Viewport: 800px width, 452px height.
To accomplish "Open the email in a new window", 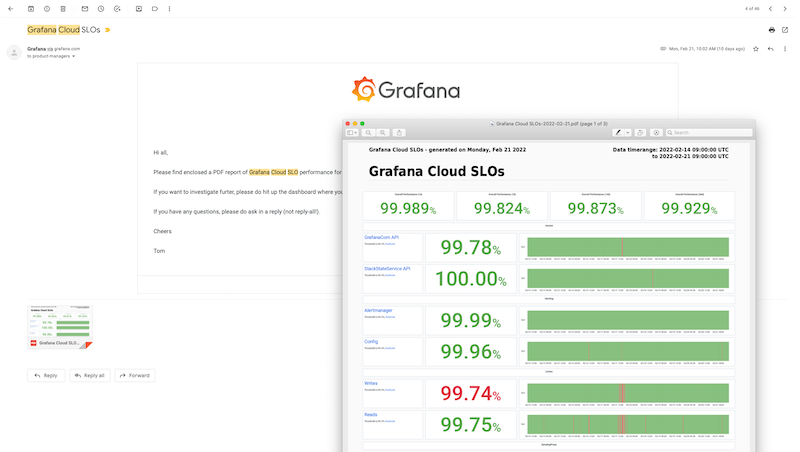I will coord(785,30).
